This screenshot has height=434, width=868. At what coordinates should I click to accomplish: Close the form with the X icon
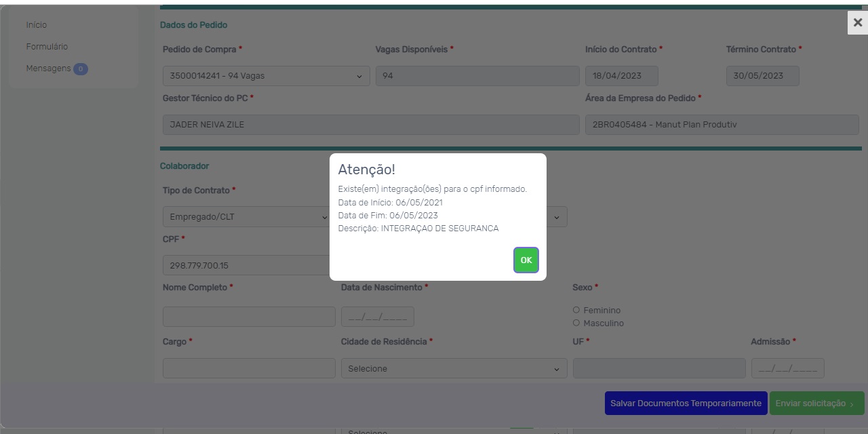(x=857, y=22)
